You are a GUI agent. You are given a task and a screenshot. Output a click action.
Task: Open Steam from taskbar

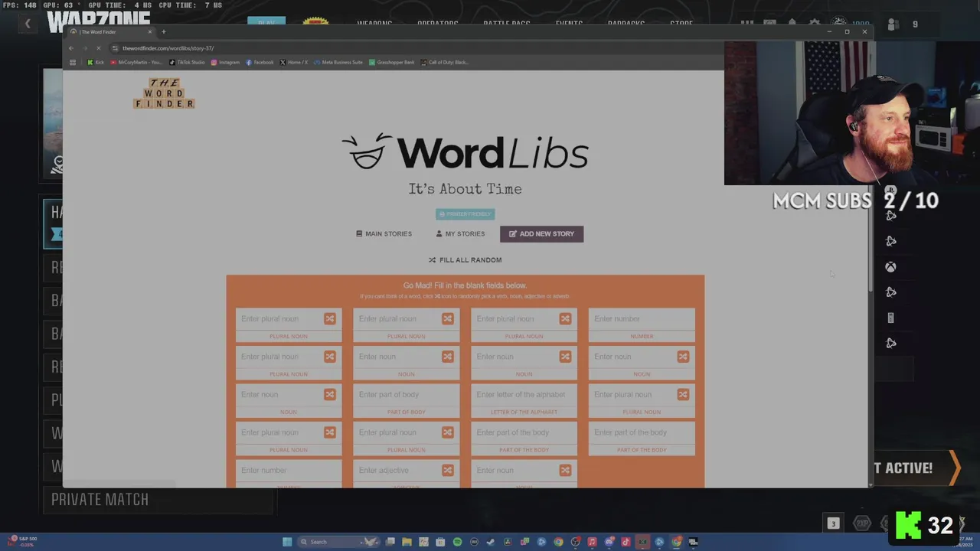click(491, 542)
